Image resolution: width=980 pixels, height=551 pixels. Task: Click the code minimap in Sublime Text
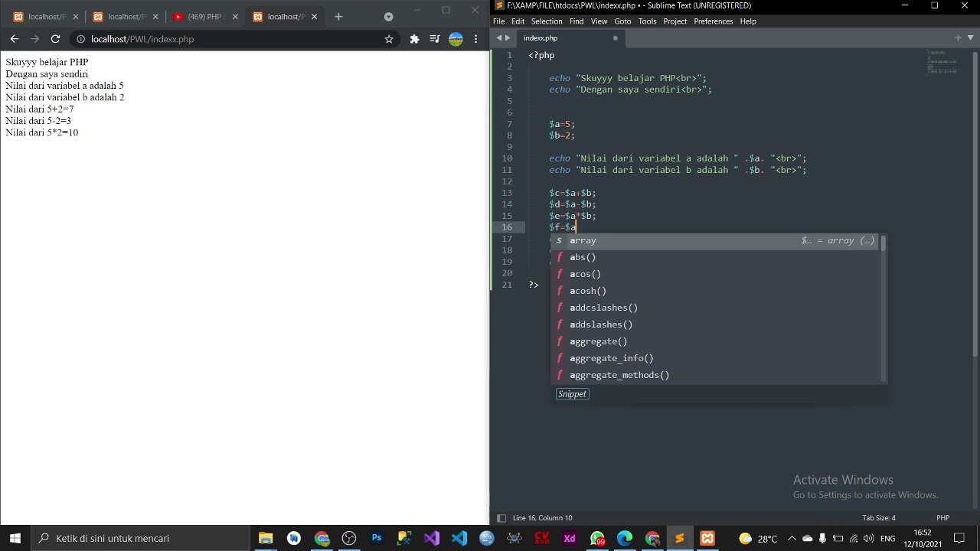[942, 63]
